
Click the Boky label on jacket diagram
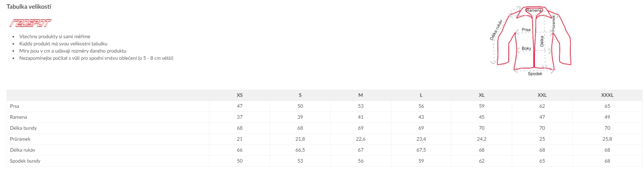pyautogui.click(x=526, y=48)
